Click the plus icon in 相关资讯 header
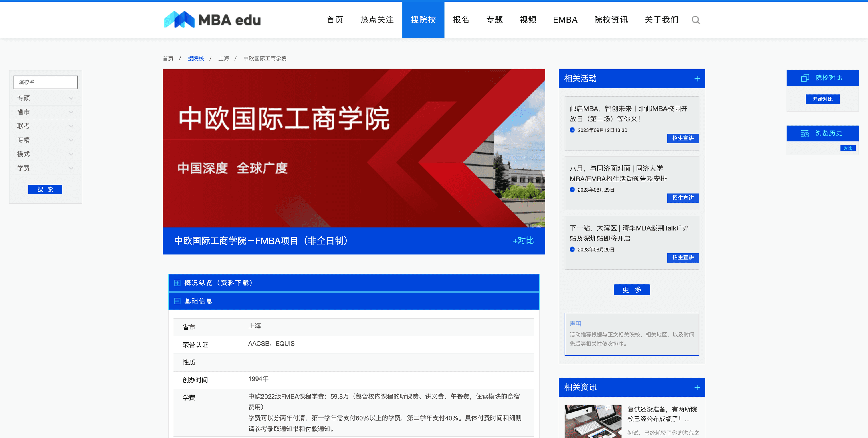 [697, 388]
